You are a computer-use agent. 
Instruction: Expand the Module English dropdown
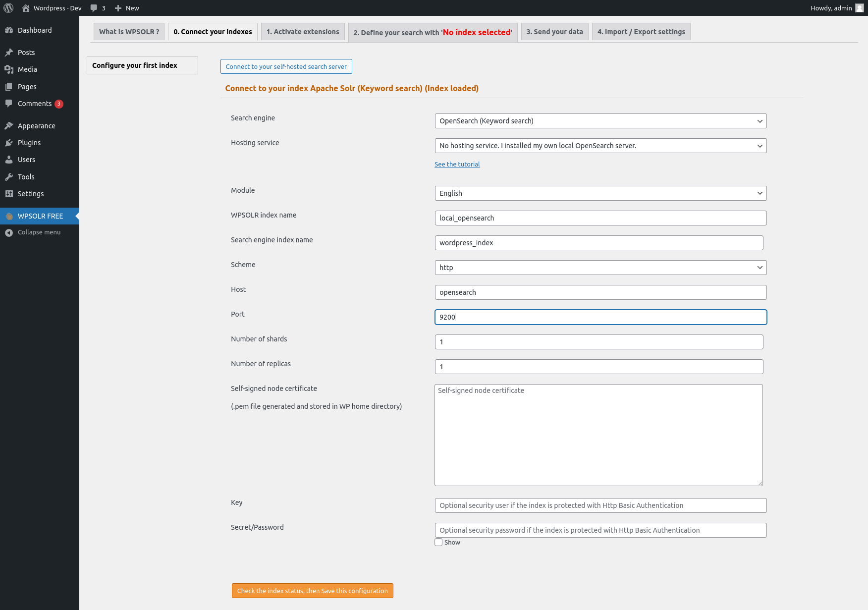point(600,193)
